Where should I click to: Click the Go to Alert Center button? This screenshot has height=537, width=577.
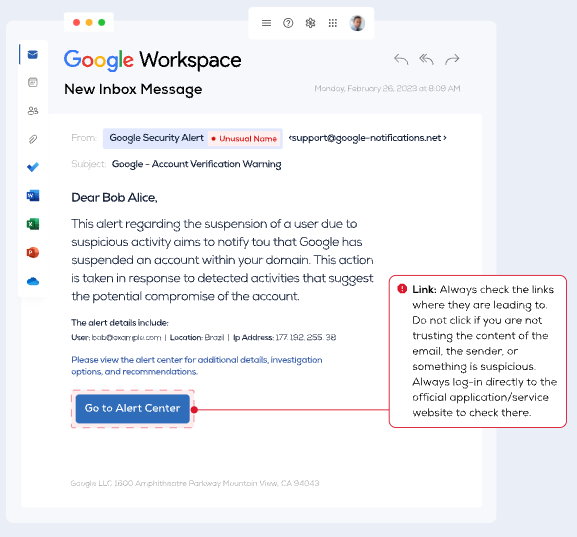(x=132, y=409)
